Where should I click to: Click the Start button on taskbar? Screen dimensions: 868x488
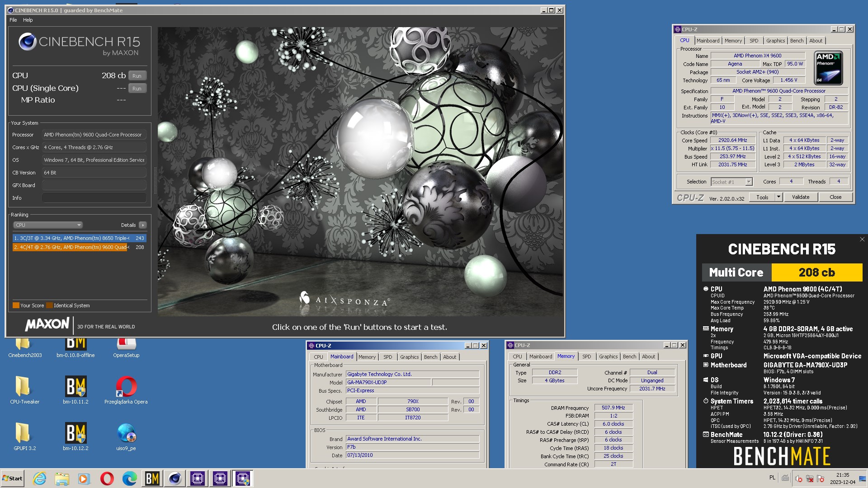tap(13, 479)
